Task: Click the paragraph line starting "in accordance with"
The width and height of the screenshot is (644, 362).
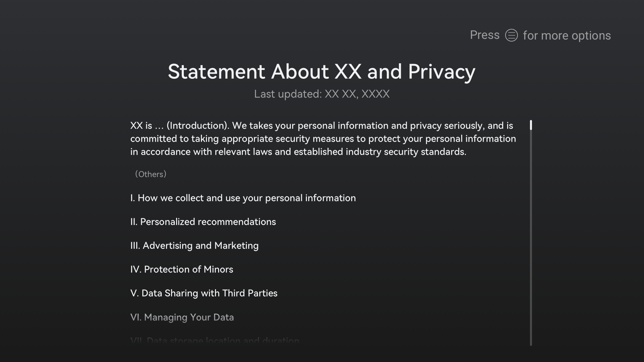Action: click(298, 152)
